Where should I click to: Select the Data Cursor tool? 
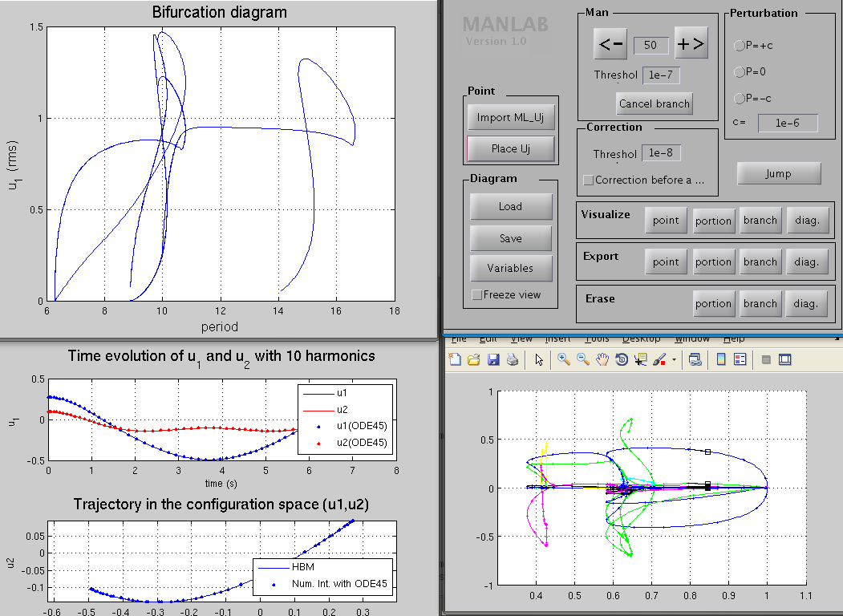click(640, 360)
